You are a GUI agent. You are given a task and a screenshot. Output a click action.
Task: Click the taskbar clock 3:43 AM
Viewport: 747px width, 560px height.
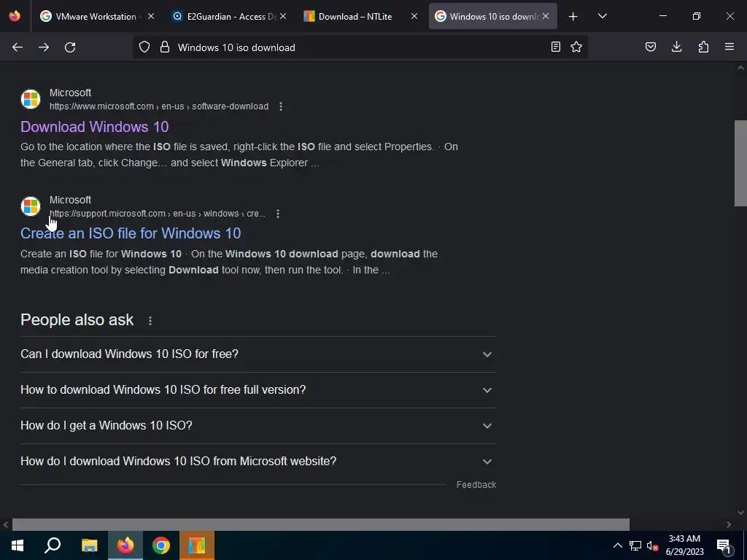coord(684,539)
